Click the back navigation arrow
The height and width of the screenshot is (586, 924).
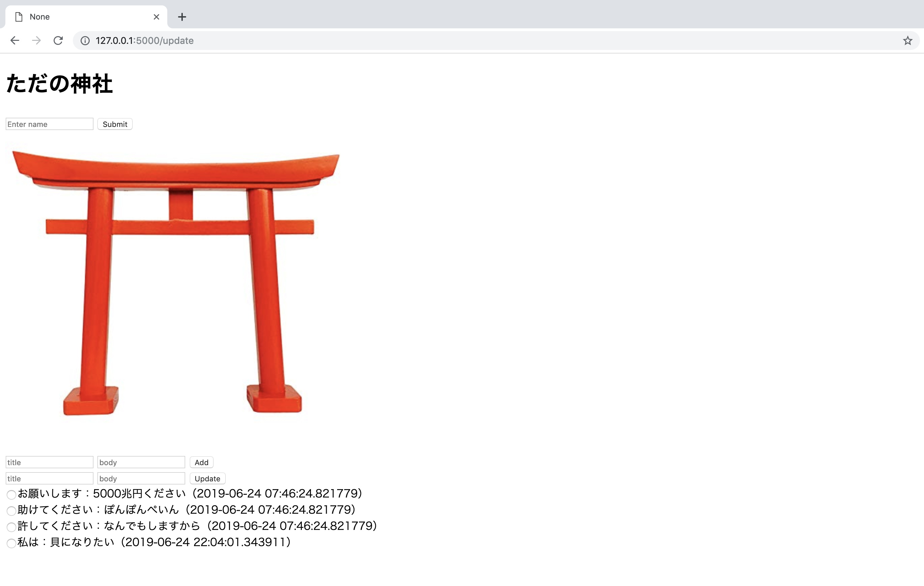point(15,40)
